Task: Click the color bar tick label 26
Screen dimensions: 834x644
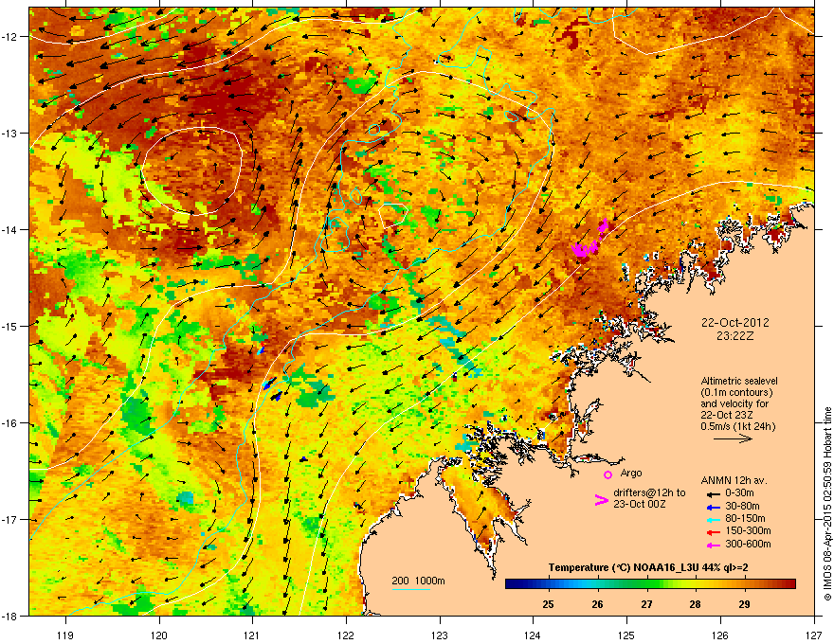Action: [x=597, y=604]
